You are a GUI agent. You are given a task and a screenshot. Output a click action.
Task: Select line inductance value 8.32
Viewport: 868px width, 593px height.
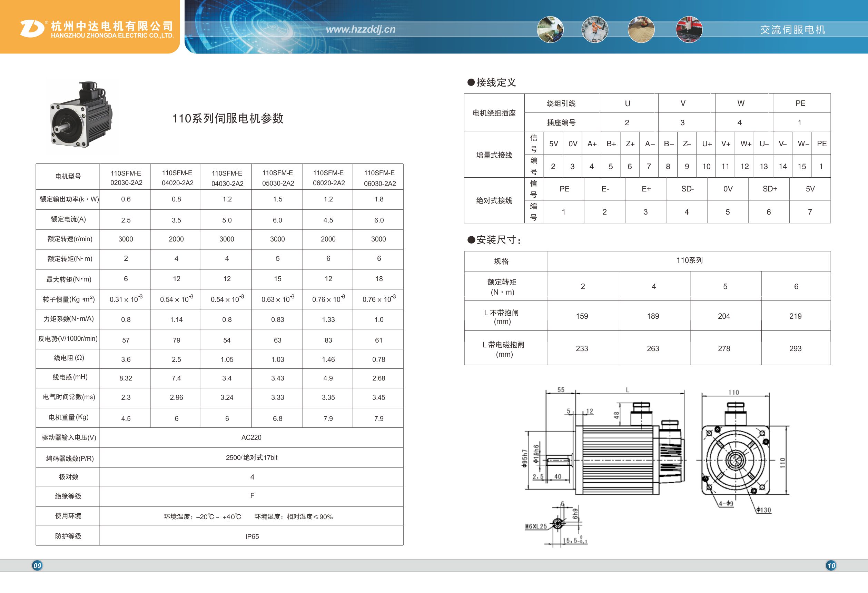pyautogui.click(x=126, y=378)
